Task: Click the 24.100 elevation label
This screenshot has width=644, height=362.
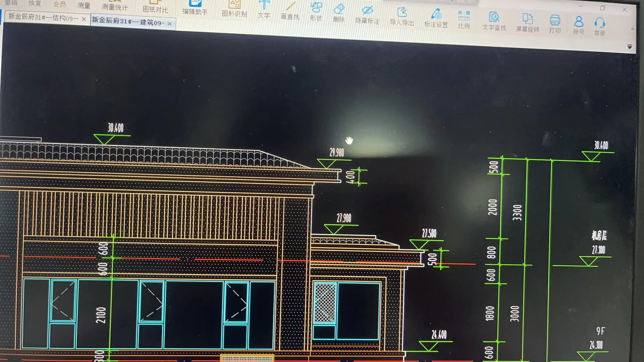Action: 596,345
